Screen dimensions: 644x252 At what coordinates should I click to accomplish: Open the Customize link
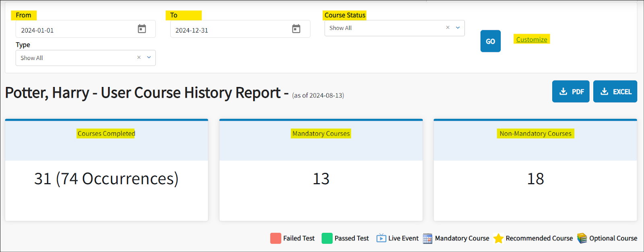[531, 39]
